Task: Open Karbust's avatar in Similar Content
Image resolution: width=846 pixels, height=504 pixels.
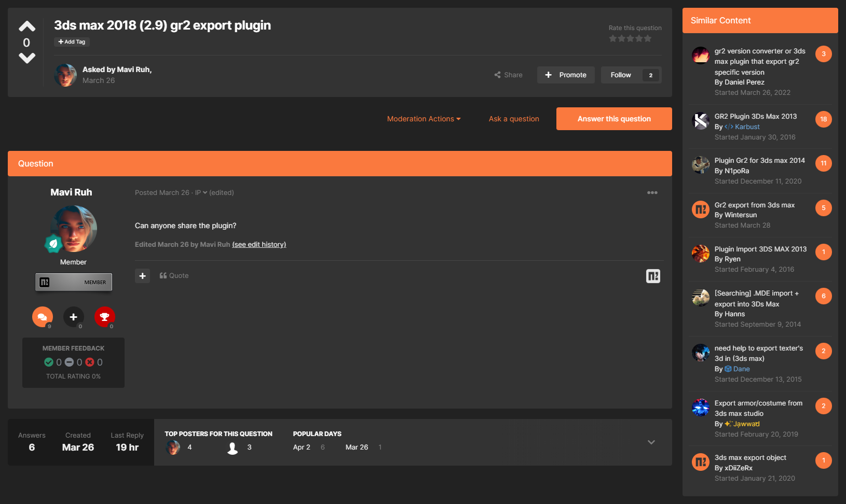Action: point(701,121)
